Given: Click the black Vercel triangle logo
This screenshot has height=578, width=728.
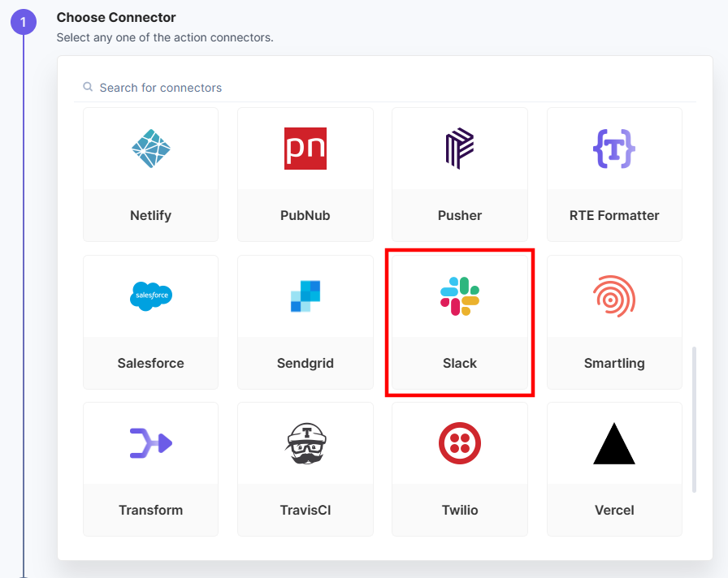Looking at the screenshot, I should 613,443.
